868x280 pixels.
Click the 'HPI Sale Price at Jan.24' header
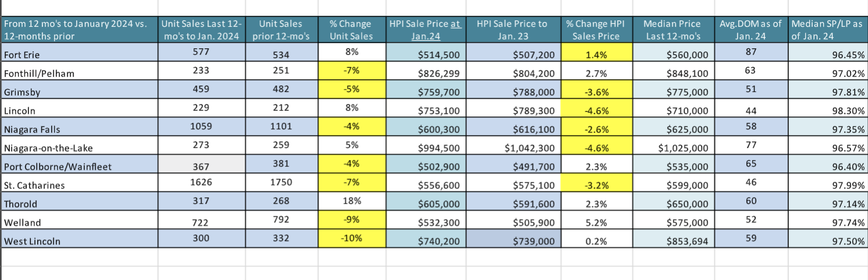point(427,30)
